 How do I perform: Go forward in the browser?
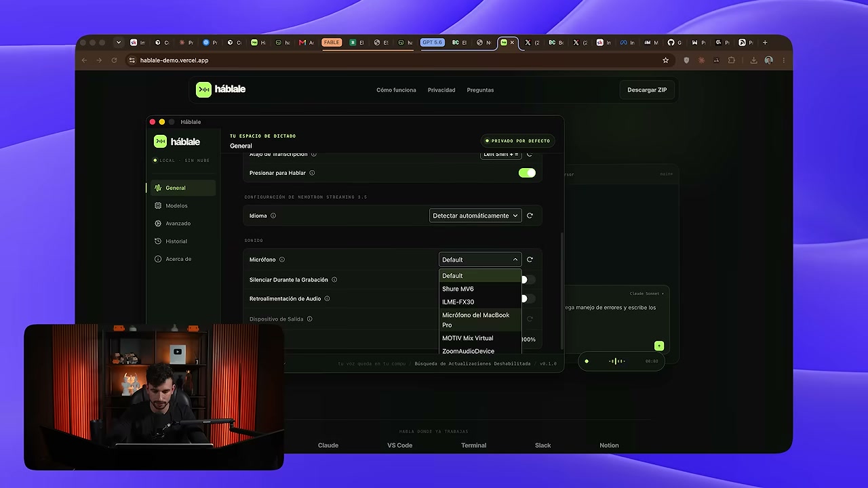coord(99,60)
